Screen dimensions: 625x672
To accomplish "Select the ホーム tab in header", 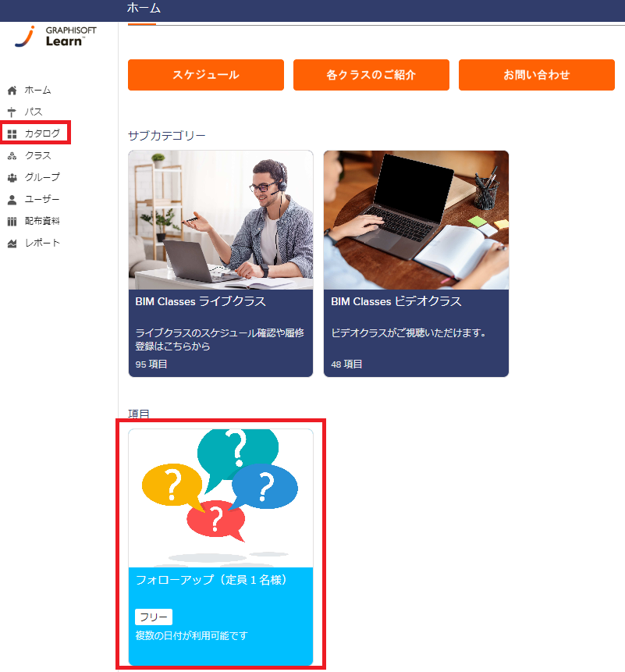I will click(x=144, y=9).
